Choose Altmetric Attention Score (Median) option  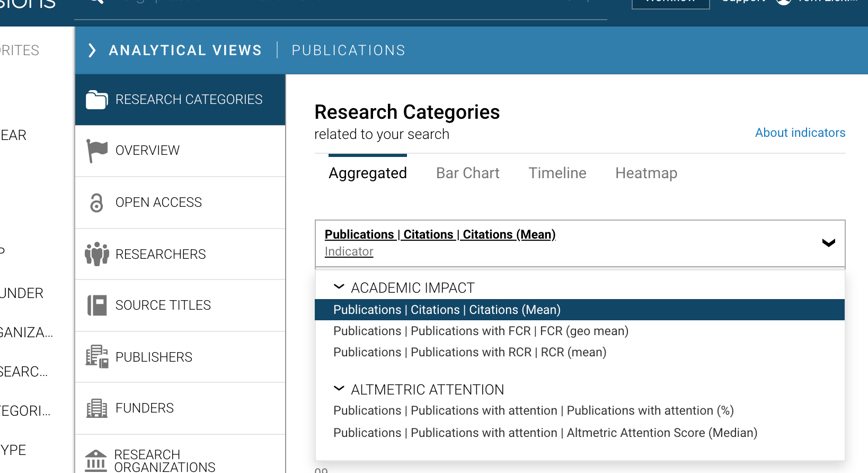[545, 433]
